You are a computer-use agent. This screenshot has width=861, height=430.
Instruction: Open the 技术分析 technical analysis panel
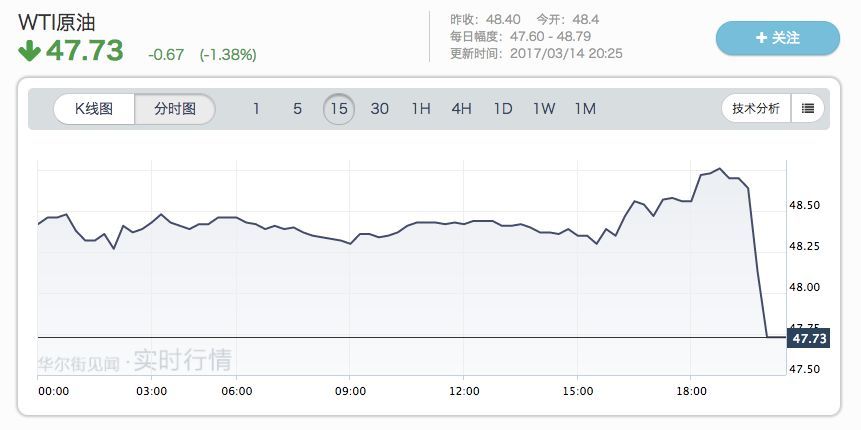pos(756,108)
